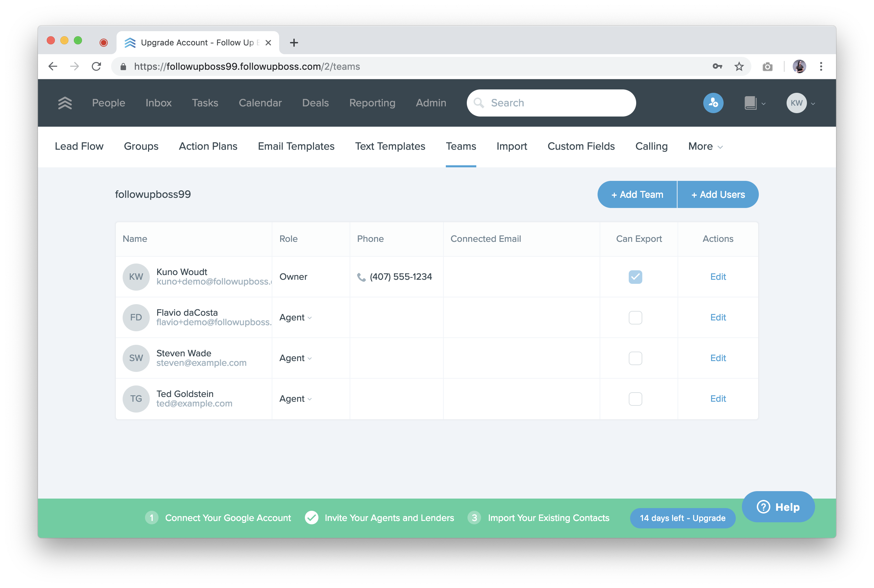Click the + Add Users button
The height and width of the screenshot is (588, 874).
[717, 195]
